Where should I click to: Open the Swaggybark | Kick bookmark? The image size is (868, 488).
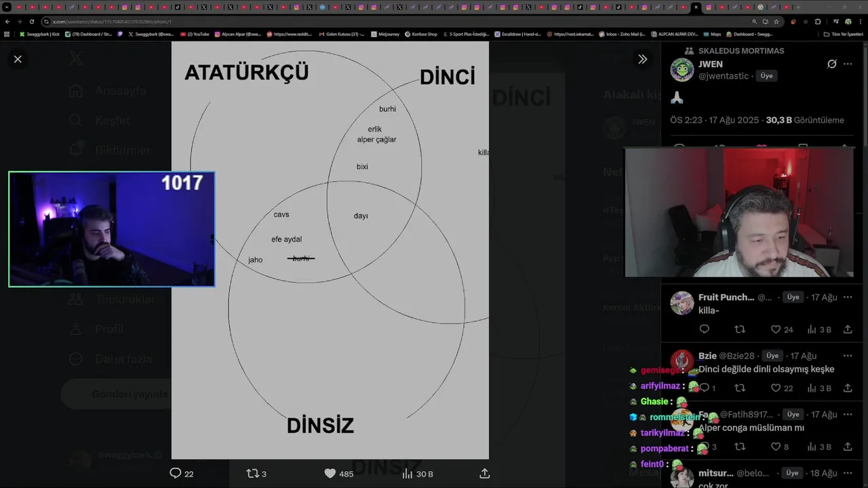39,34
